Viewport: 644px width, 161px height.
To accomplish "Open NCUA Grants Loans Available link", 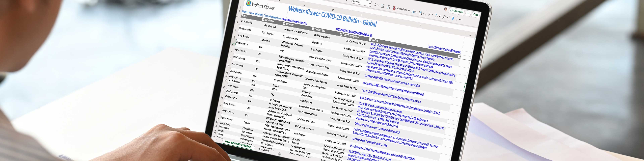I will click(x=392, y=114).
